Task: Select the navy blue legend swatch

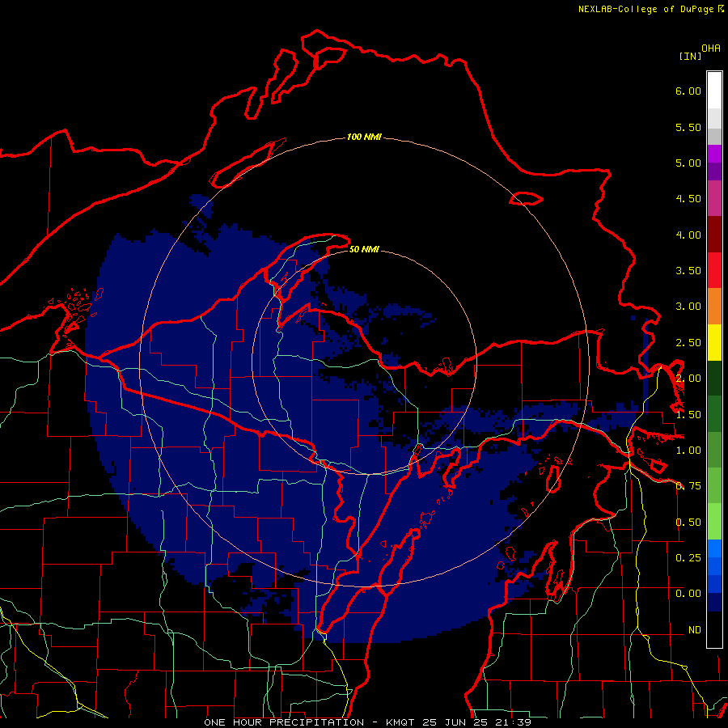Action: click(x=714, y=602)
